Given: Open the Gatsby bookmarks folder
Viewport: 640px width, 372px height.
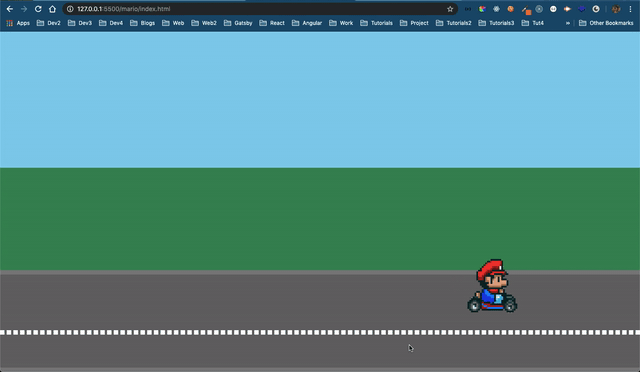Looking at the screenshot, I should (x=238, y=23).
